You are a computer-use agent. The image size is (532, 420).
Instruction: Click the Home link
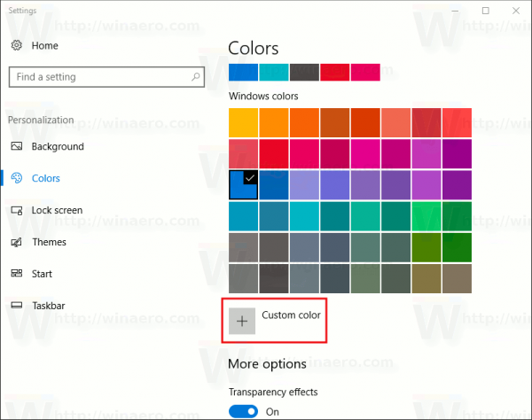(x=44, y=45)
